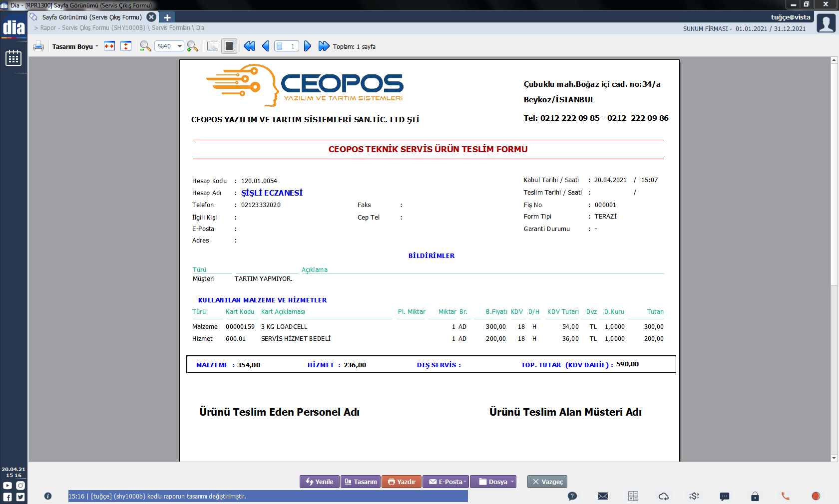Image resolution: width=839 pixels, height=504 pixels.
Task: Open the calendar from the sidebar
Action: [x=13, y=58]
